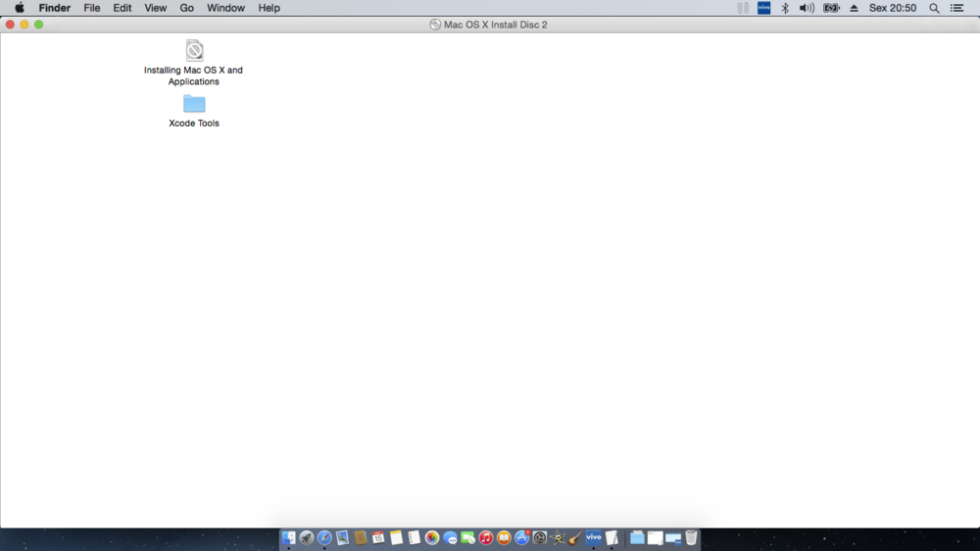The height and width of the screenshot is (551, 980).
Task: Click the clock showing Sex 20:50
Action: click(893, 8)
